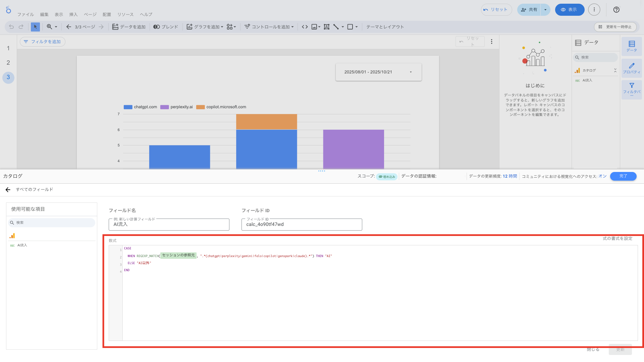The width and height of the screenshot is (644, 362).
Task: Toggle community visualization access オン
Action: point(602,176)
